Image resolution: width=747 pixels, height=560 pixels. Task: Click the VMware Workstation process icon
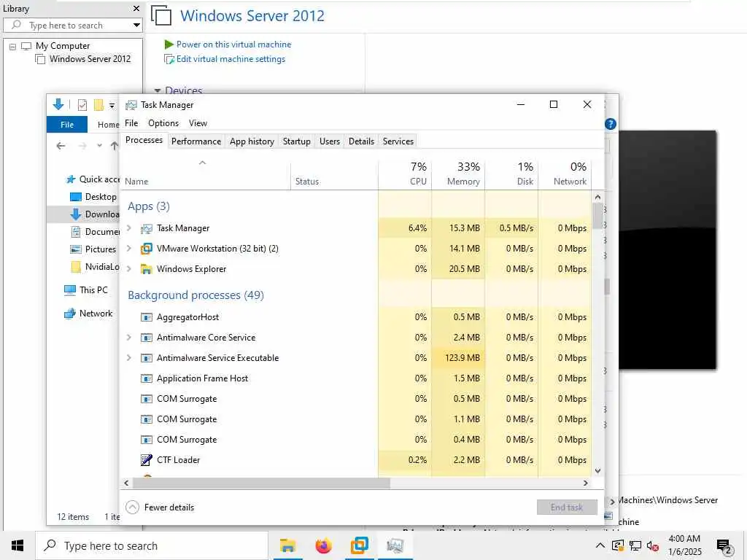146,249
